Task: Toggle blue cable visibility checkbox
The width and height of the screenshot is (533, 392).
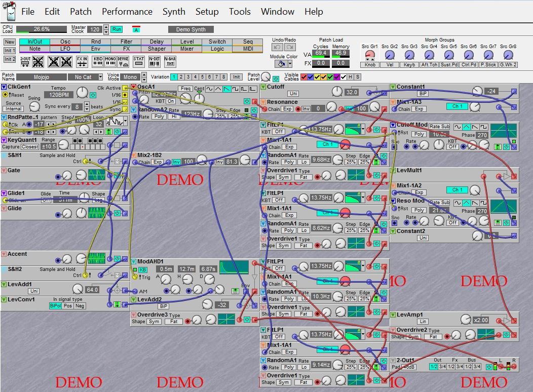Action: 311,77
